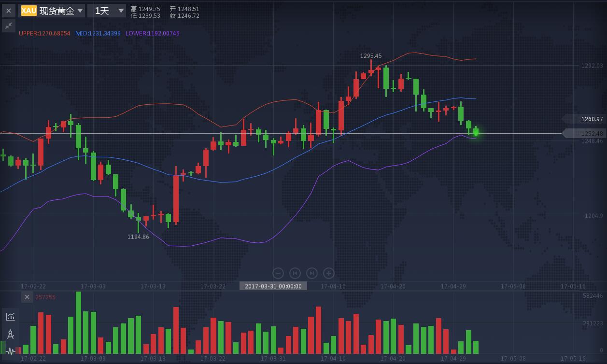Image resolution: width=607 pixels, height=364 pixels.
Task: Select the drawing tools compass icon
Action: (x=10, y=334)
